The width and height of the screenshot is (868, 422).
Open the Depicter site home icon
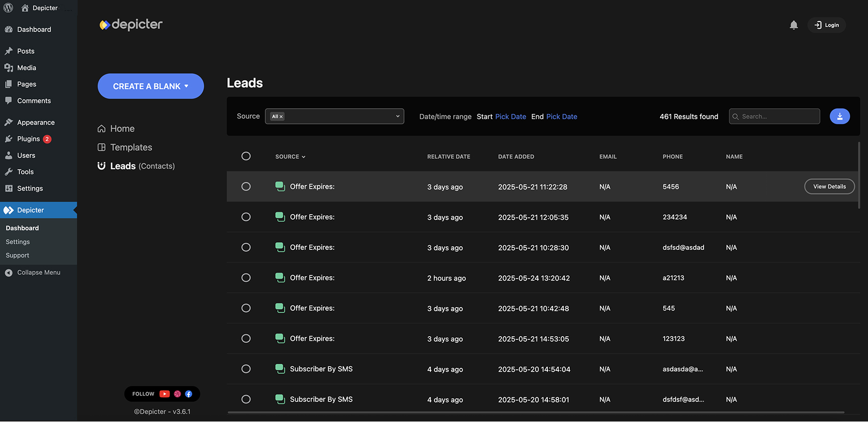point(25,8)
